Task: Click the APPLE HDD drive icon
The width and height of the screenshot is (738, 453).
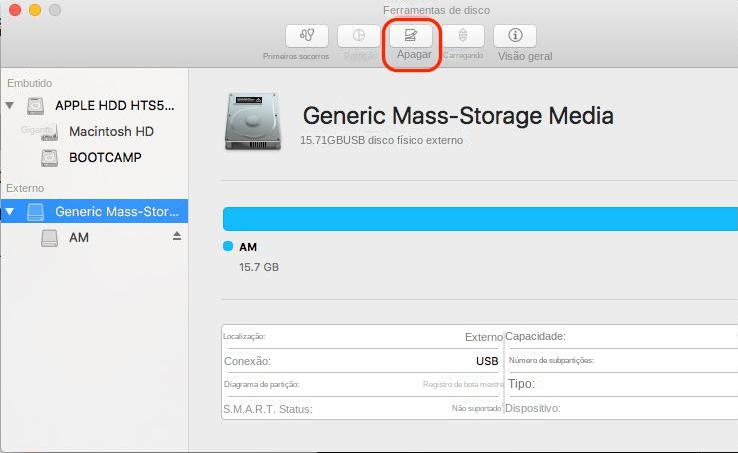Action: [35, 106]
